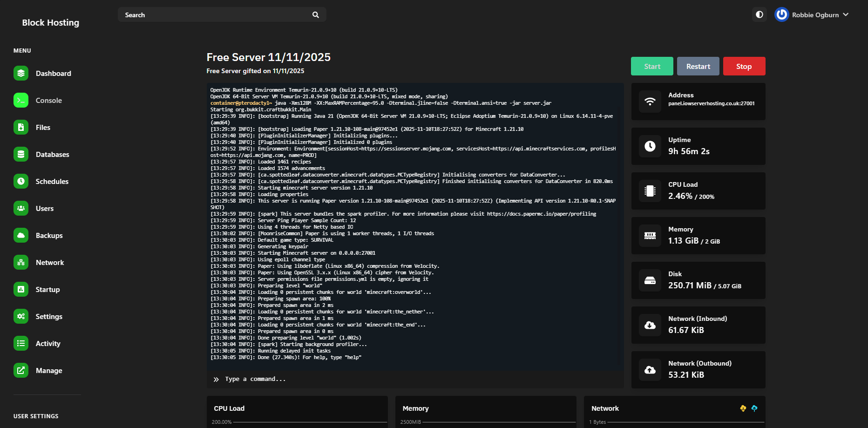Toggle the dark/light theme switch
Viewport: 868px width, 428px height.
pyautogui.click(x=759, y=14)
